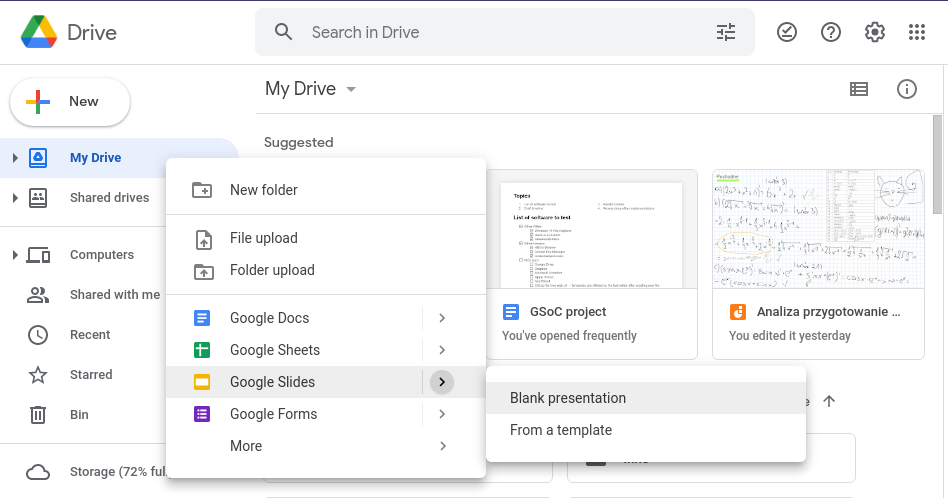Expand Google Slides submenu arrow
948x498 pixels.
(x=442, y=382)
